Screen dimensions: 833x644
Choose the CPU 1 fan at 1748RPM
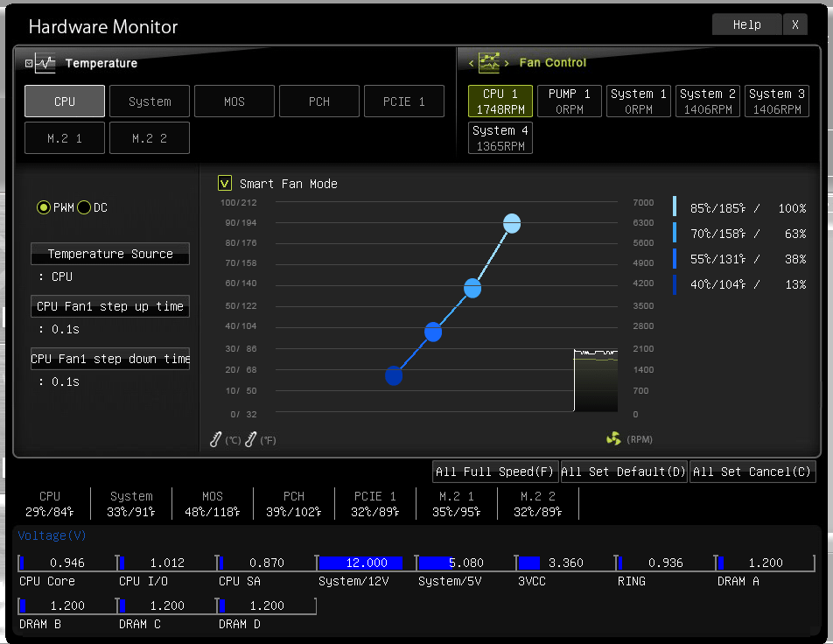pyautogui.click(x=500, y=101)
